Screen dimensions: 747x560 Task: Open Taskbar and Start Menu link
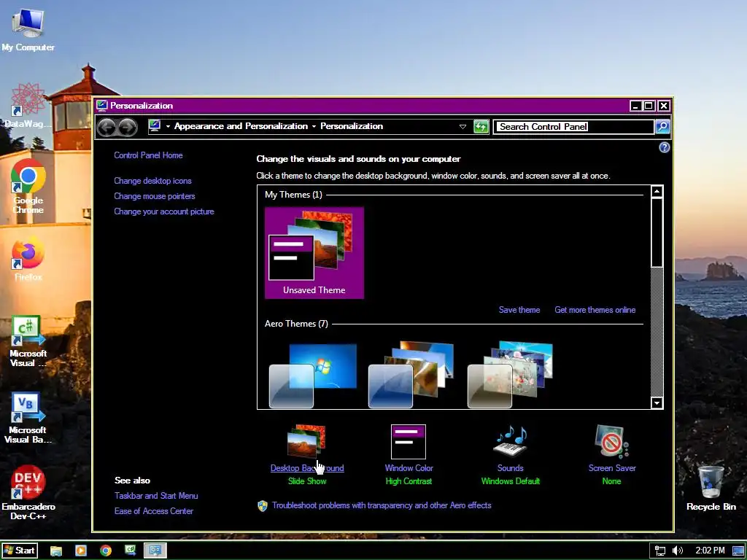(x=156, y=496)
